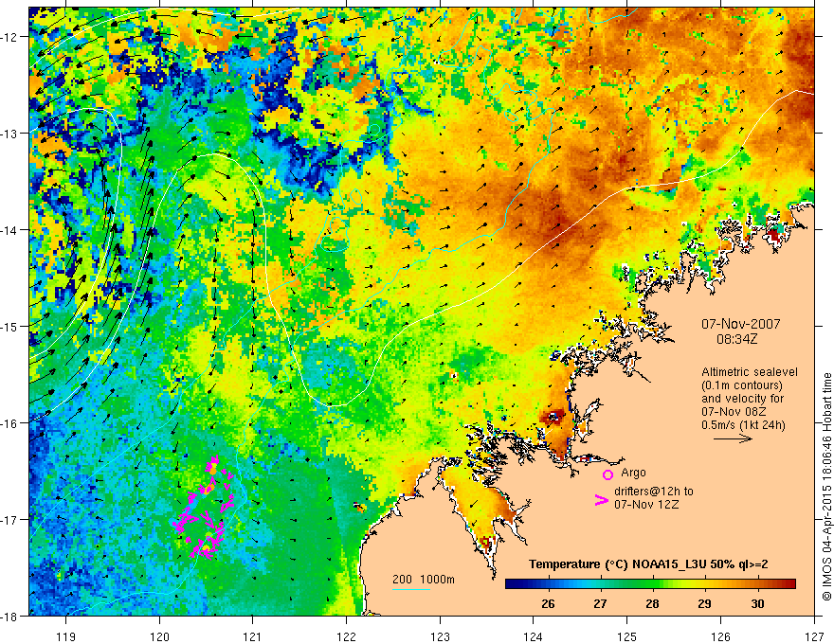Click the -12 latitude axis label
This screenshot has height=644, width=834.
click(10, 37)
